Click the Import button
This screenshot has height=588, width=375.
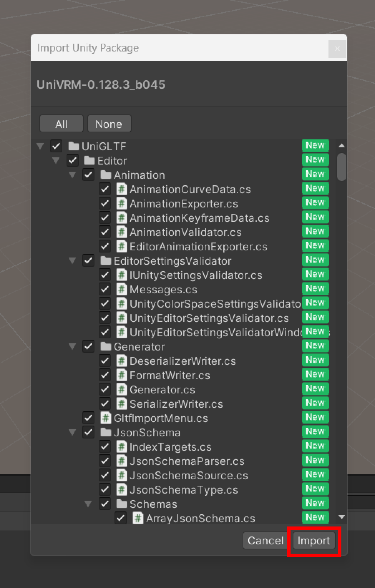(314, 540)
